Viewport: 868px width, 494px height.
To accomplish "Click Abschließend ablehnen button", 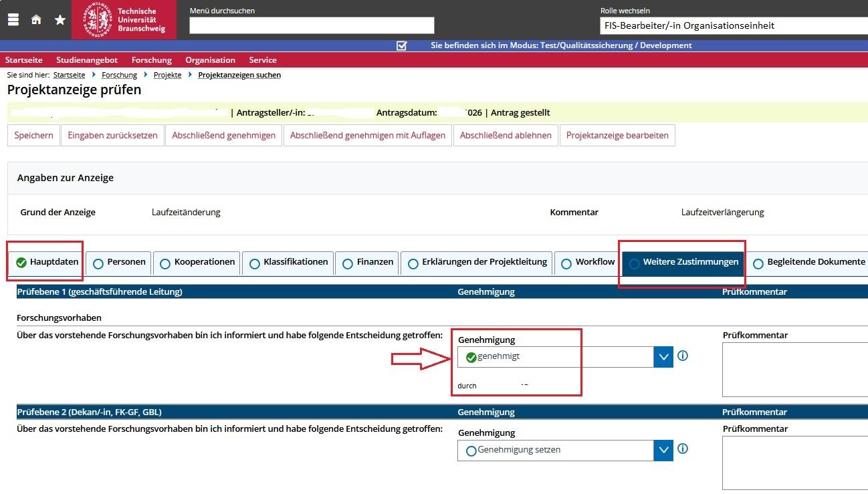I will [506, 135].
